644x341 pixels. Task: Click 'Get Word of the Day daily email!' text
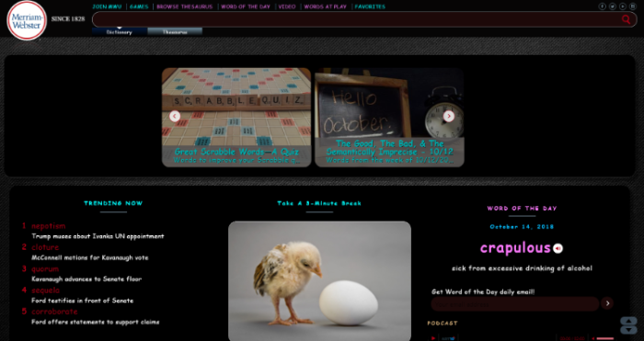483,291
